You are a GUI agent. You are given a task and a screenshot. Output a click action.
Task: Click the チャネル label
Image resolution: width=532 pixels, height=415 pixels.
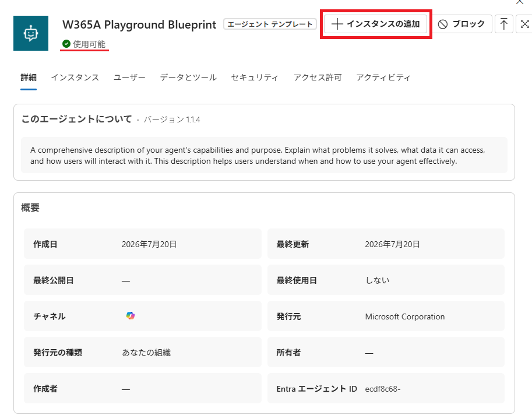point(49,316)
